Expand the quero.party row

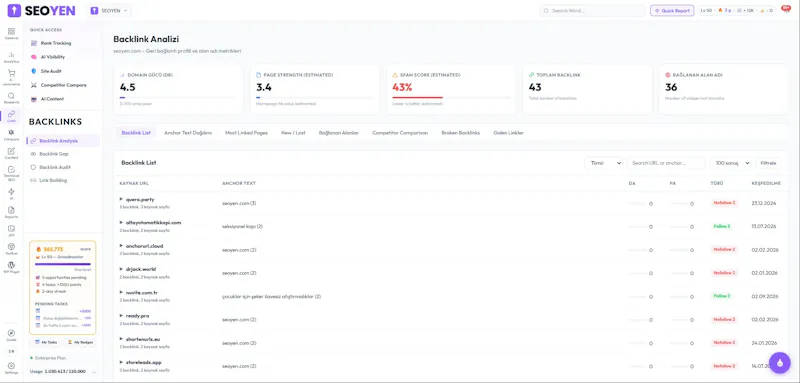tap(121, 199)
